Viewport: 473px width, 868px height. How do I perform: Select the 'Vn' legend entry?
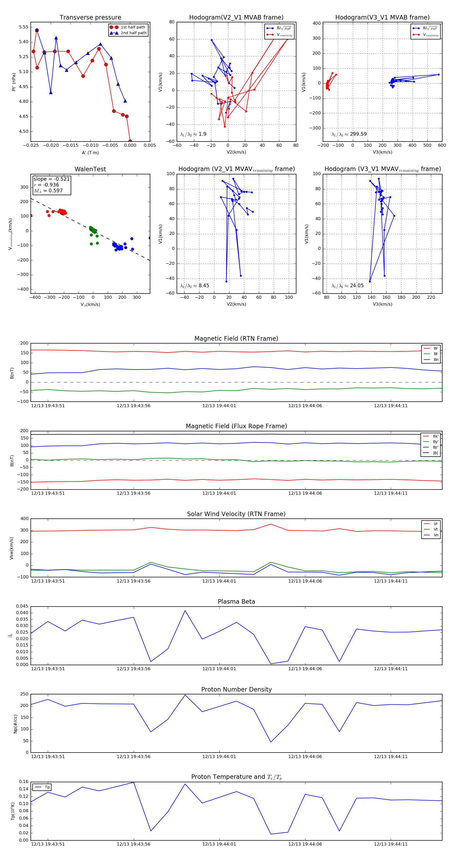(x=431, y=535)
